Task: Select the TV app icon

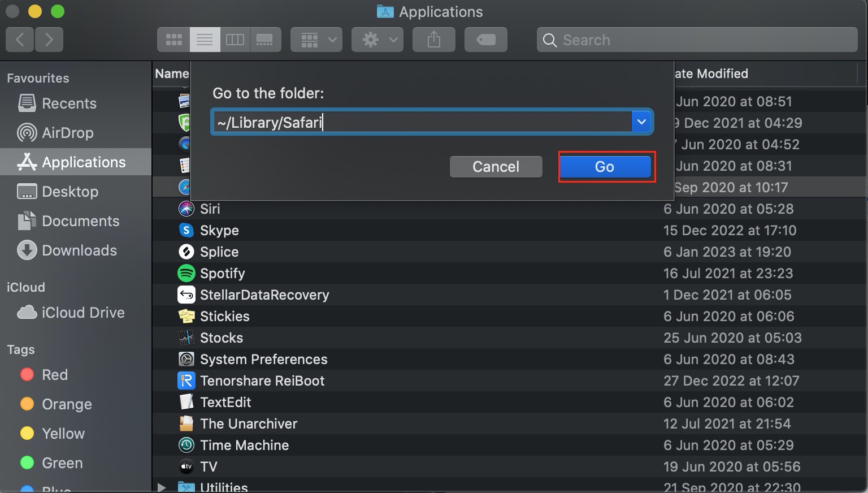Action: (186, 466)
